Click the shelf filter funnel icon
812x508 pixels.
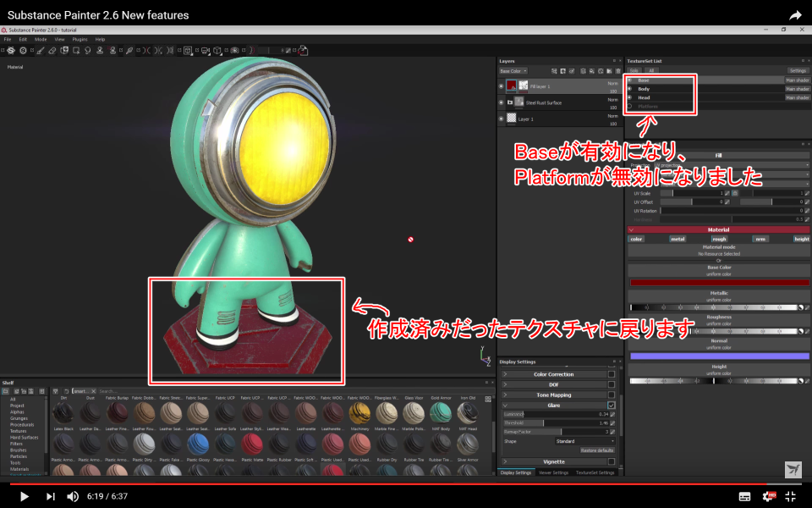point(56,391)
